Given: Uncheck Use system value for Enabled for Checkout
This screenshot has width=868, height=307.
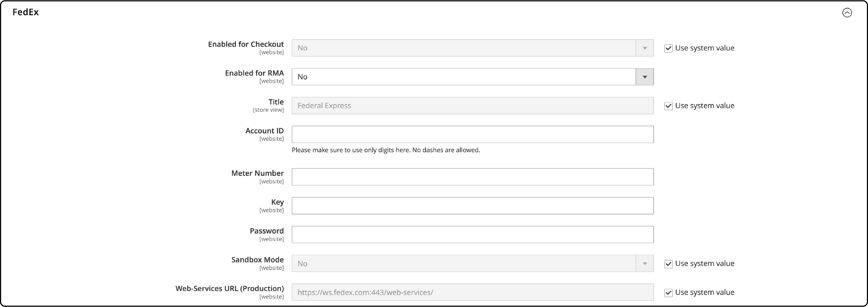Looking at the screenshot, I should 668,48.
